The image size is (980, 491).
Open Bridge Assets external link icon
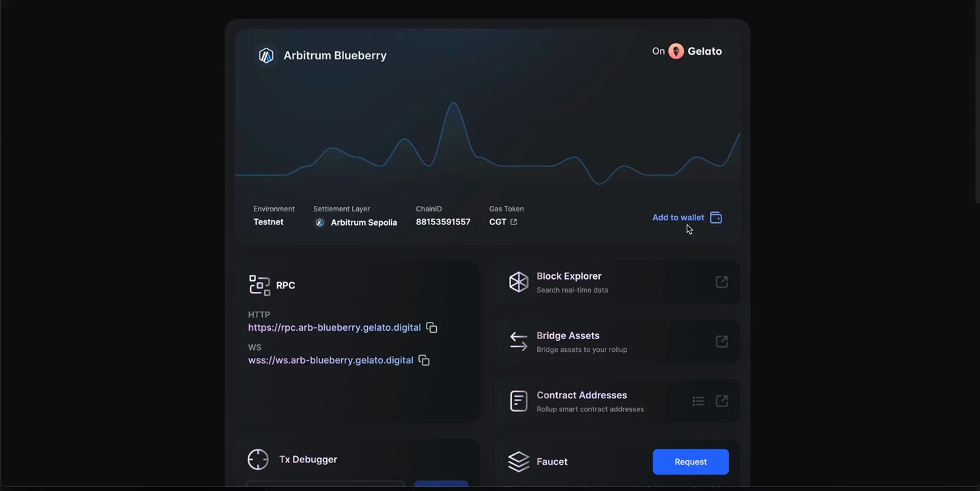(721, 341)
